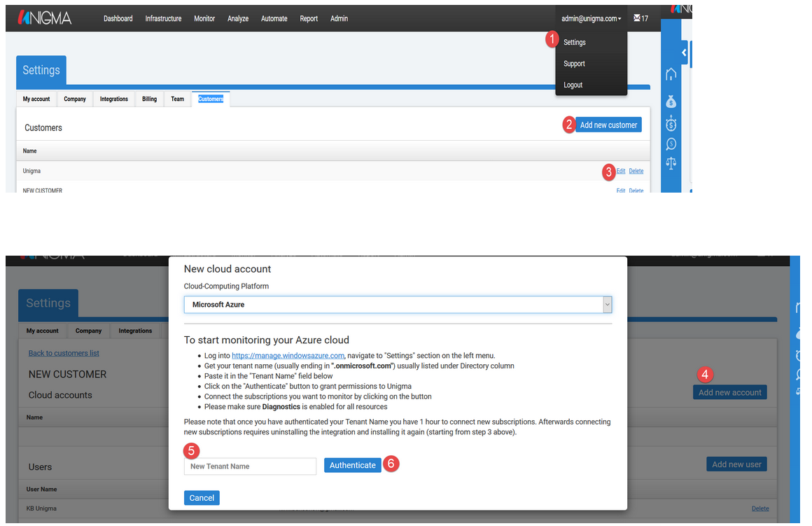The height and width of the screenshot is (526, 812).
Task: Open the home icon in blue sidebar
Action: tap(671, 74)
